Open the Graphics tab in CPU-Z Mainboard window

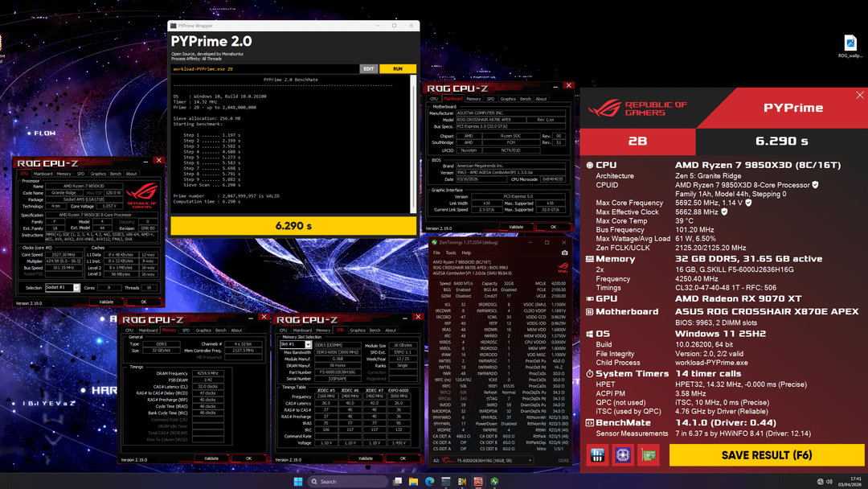click(508, 99)
